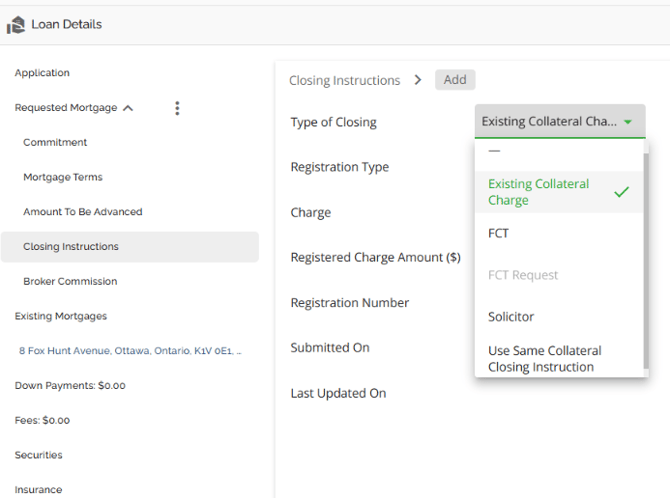Select the Solicitor closing type
Viewport: 670px width, 498px height.
tap(511, 317)
